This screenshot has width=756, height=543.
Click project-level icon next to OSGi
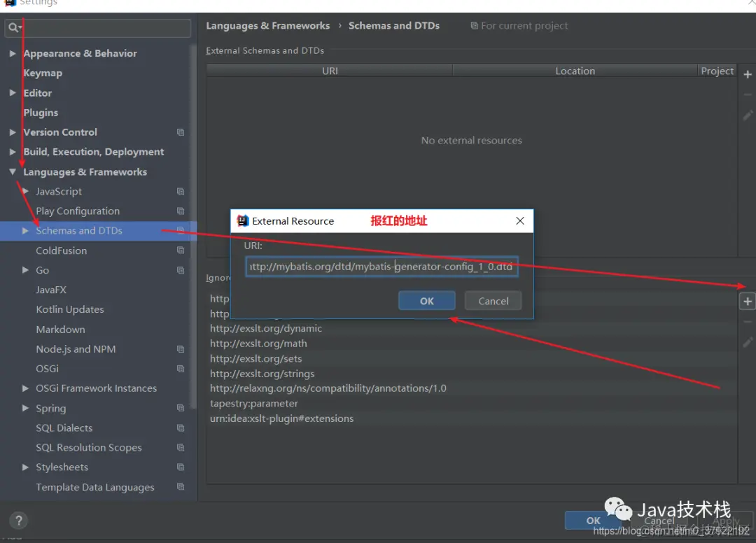pos(181,369)
